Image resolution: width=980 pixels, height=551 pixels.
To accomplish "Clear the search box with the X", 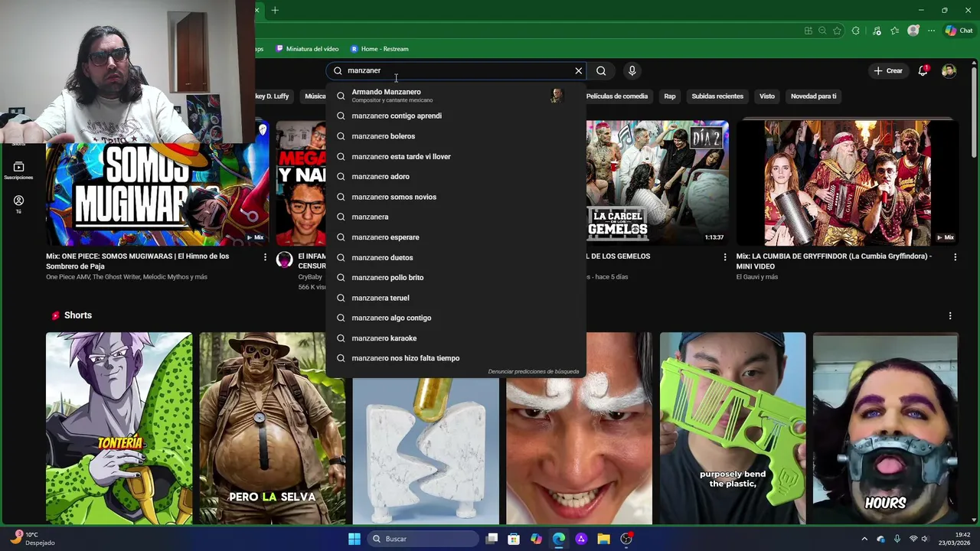I will pyautogui.click(x=579, y=70).
